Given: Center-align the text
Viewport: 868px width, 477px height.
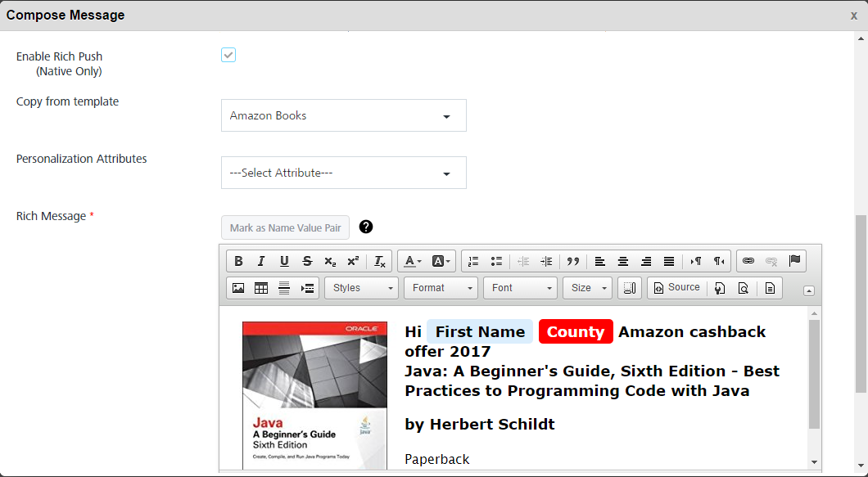Looking at the screenshot, I should (623, 261).
